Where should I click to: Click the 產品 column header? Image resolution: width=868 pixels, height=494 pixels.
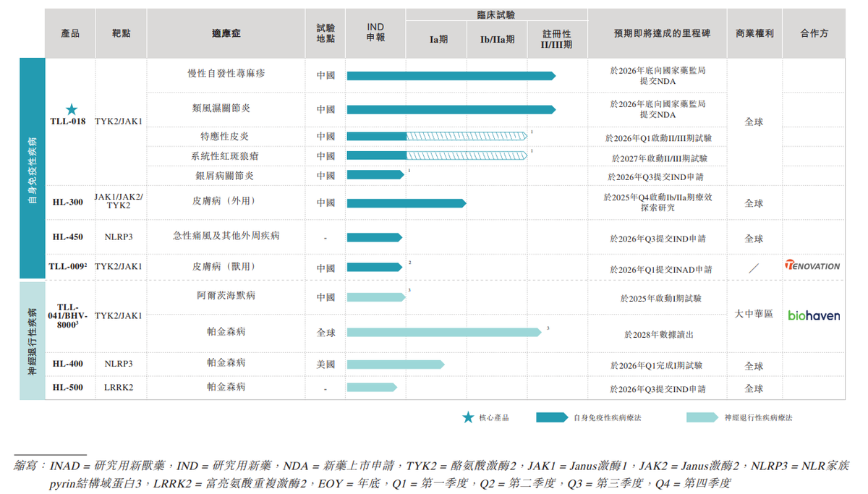(70, 33)
